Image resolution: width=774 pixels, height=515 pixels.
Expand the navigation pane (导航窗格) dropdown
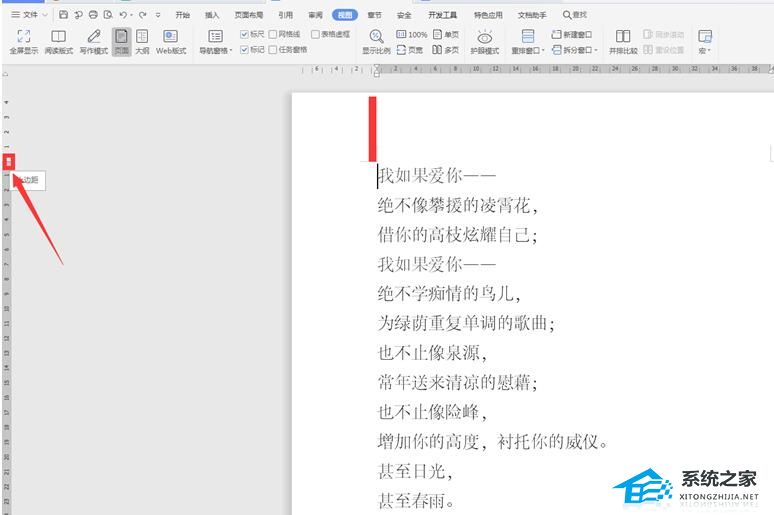[215, 50]
